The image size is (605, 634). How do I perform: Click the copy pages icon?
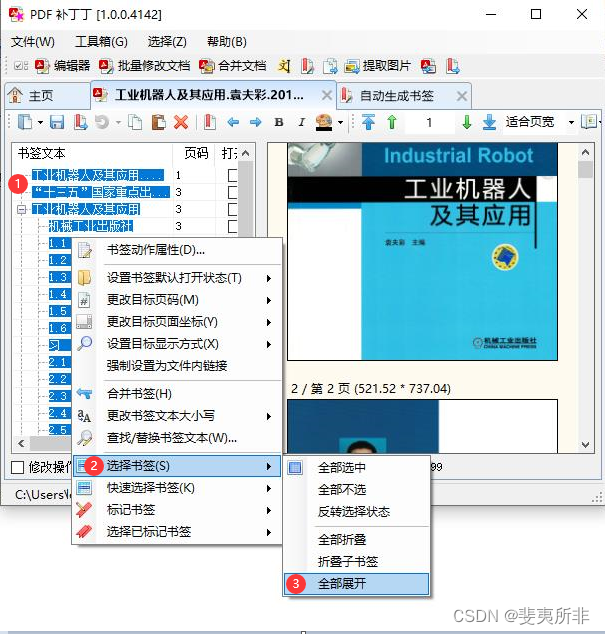pos(135,122)
